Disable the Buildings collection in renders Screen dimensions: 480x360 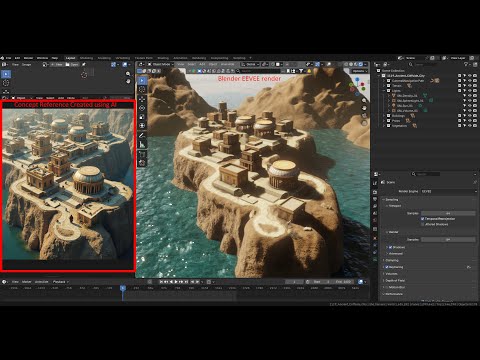point(475,116)
